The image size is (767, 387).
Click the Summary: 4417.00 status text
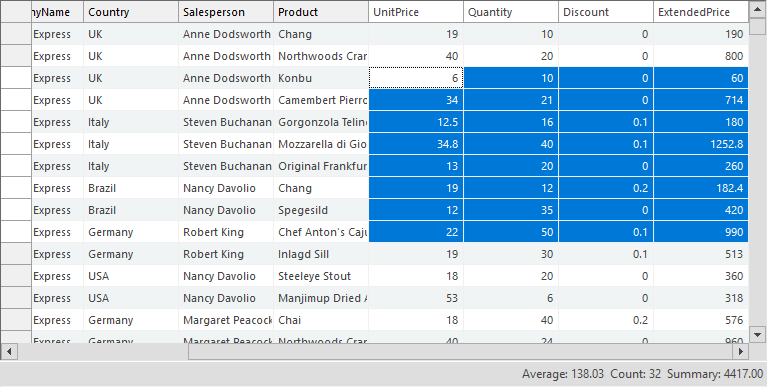(x=715, y=374)
